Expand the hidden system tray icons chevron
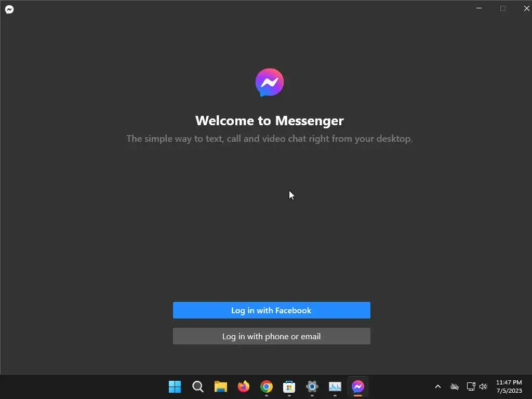The image size is (532, 399). pyautogui.click(x=438, y=387)
